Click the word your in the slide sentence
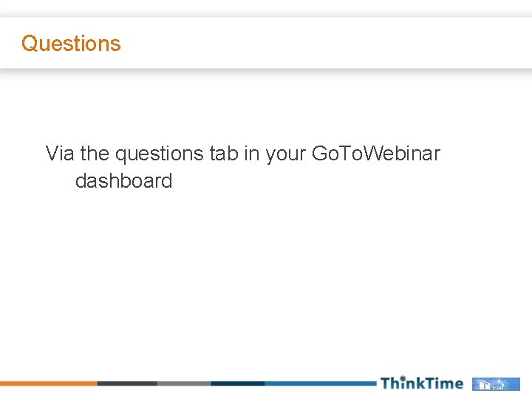This screenshot has width=532, height=399. 286,154
